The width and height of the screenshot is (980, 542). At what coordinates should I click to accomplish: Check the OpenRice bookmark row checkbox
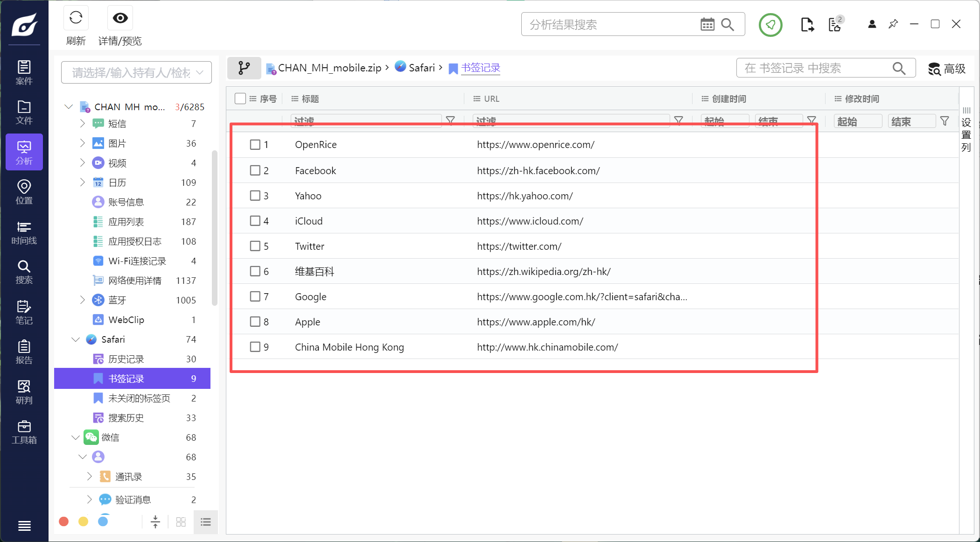coord(255,145)
